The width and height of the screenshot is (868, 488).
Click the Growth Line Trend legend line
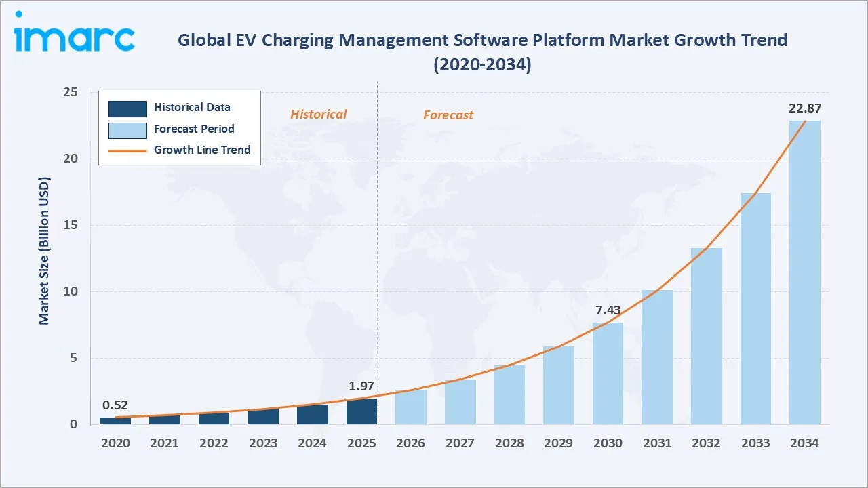pyautogui.click(x=127, y=150)
